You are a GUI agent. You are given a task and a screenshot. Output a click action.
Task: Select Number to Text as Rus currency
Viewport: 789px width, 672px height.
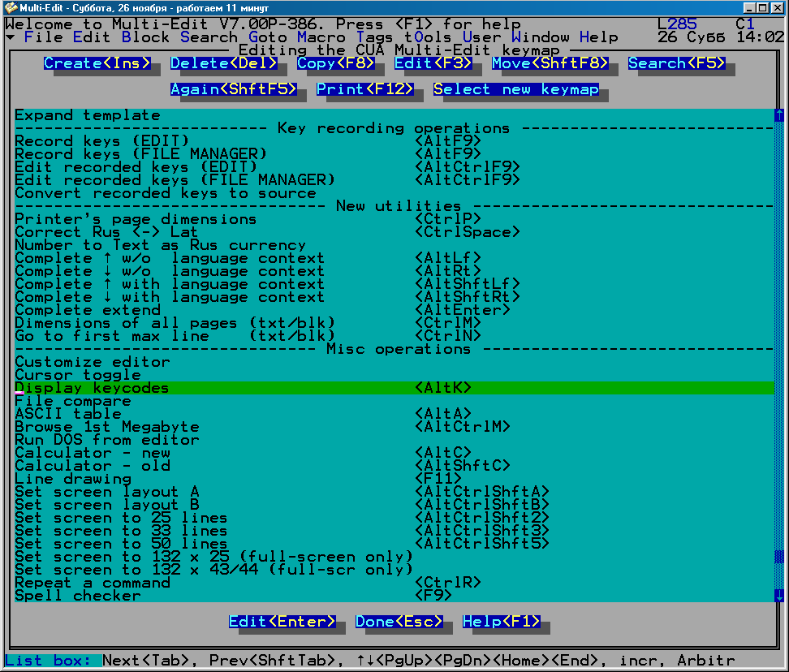click(x=394, y=245)
